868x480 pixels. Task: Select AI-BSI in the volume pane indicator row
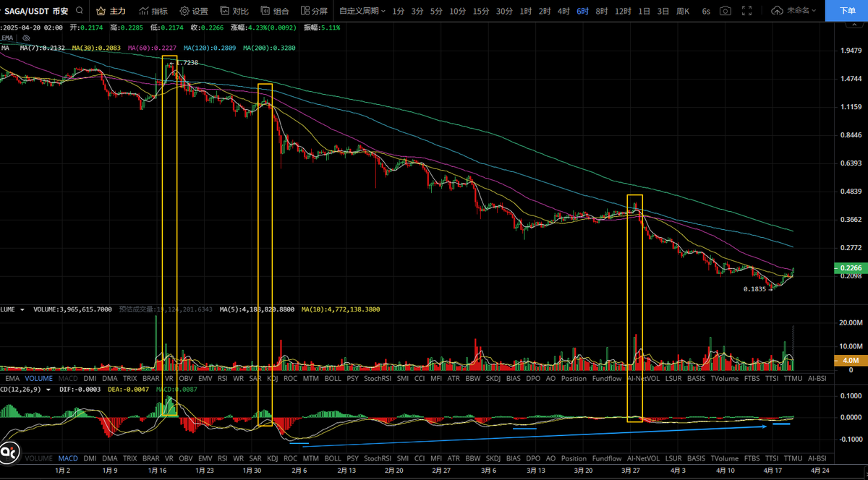point(817,378)
